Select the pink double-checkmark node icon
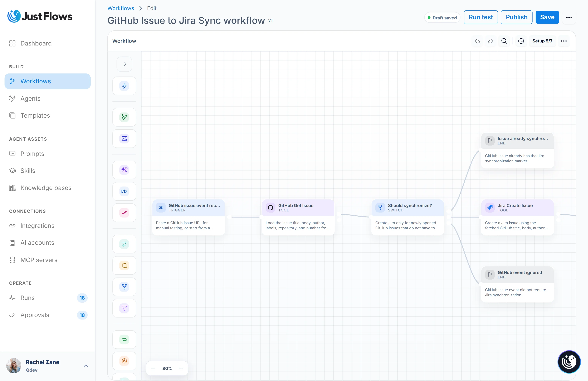Image resolution: width=588 pixels, height=381 pixels. click(x=124, y=213)
